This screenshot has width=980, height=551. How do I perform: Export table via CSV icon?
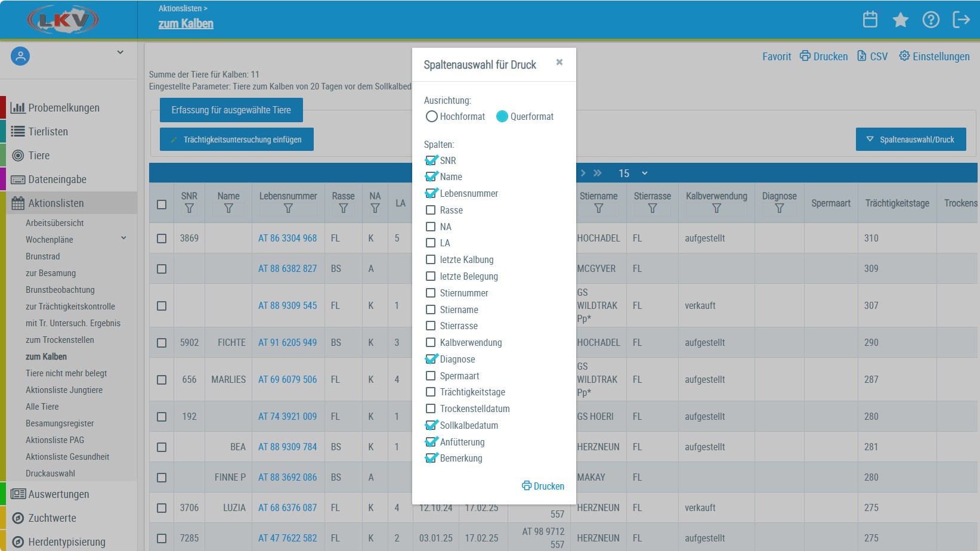tap(872, 56)
